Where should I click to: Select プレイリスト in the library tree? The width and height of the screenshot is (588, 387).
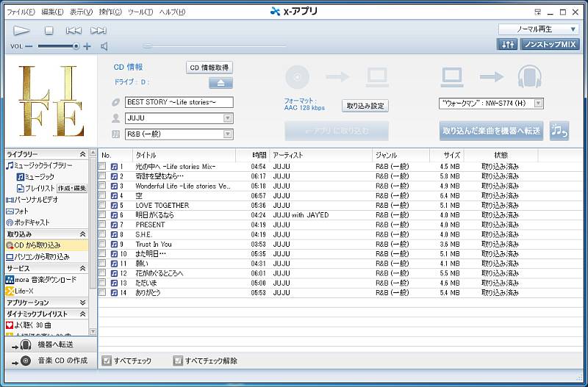click(x=36, y=189)
